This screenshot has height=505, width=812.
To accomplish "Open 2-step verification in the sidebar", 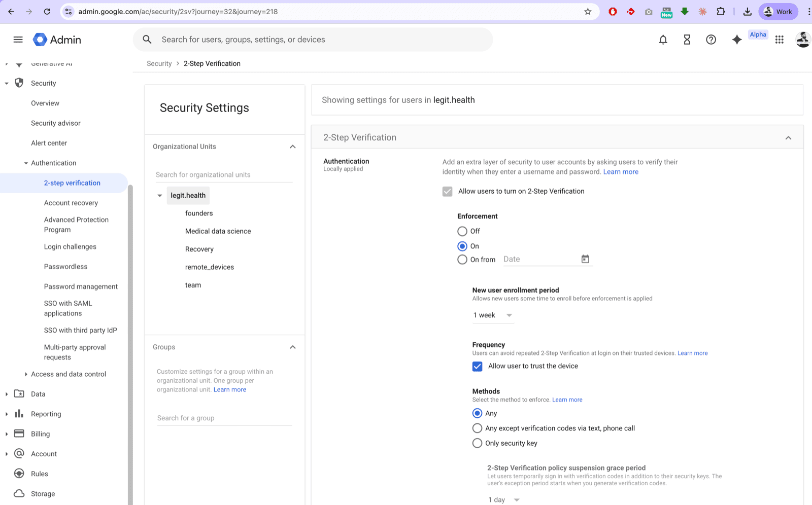I will pos(72,183).
